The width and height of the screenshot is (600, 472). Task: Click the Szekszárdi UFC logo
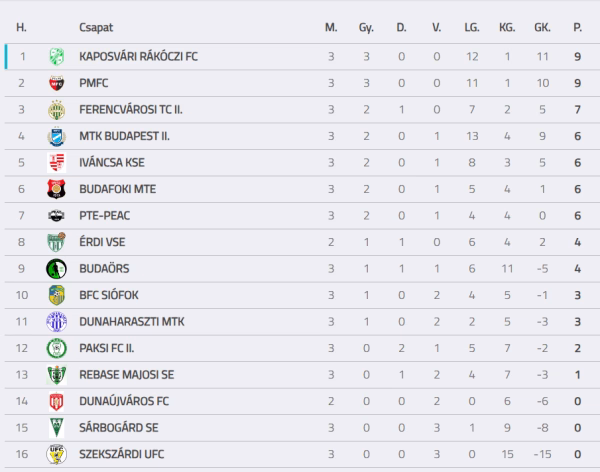click(57, 454)
